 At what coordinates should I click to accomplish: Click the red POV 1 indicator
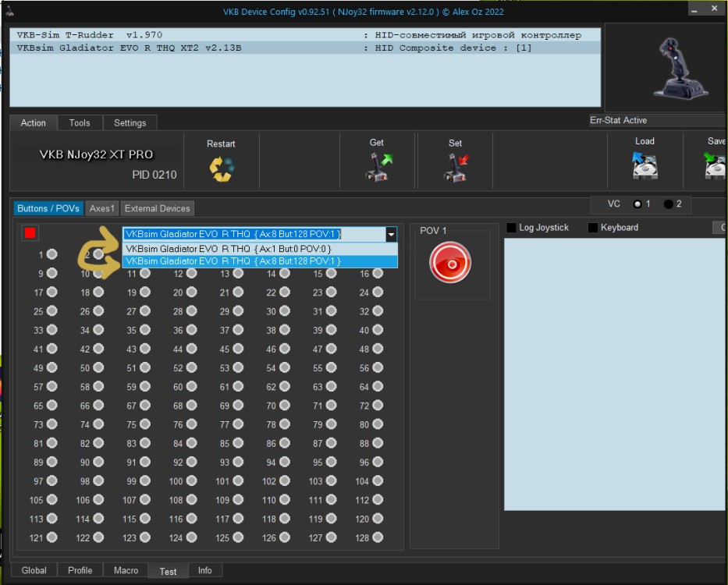(449, 263)
